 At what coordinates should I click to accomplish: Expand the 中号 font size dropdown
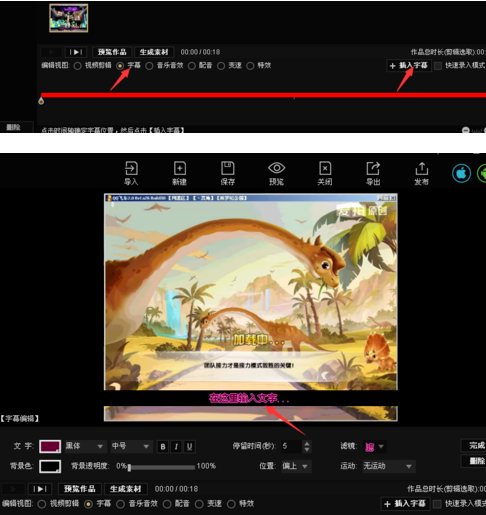(131, 446)
